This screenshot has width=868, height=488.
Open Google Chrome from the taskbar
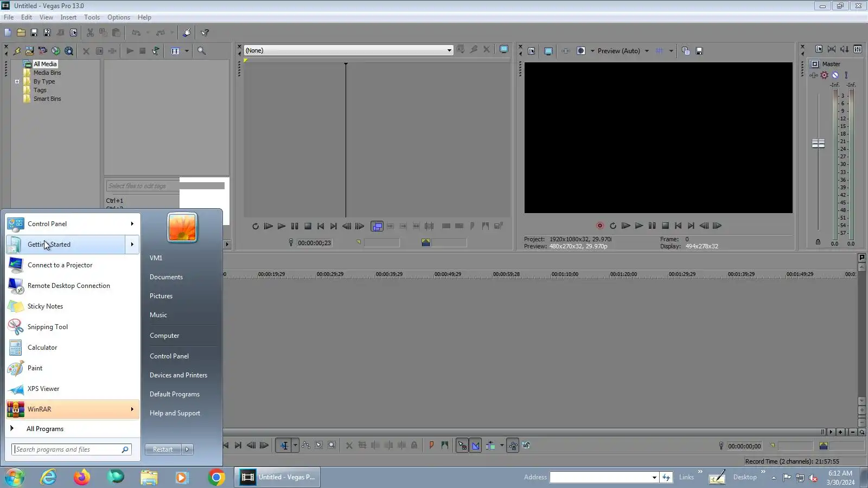216,478
